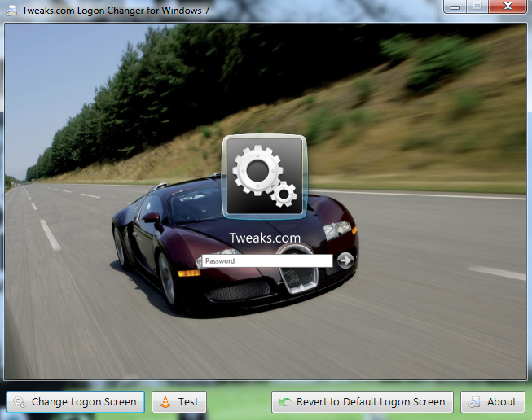Click the Password field in preview
This screenshot has width=532, height=420.
point(267,260)
